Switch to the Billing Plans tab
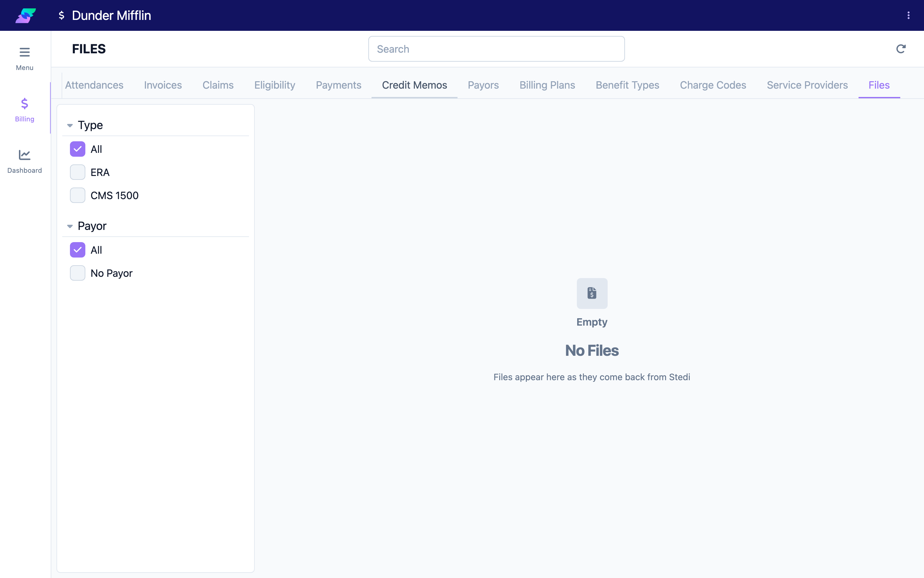 click(x=548, y=85)
